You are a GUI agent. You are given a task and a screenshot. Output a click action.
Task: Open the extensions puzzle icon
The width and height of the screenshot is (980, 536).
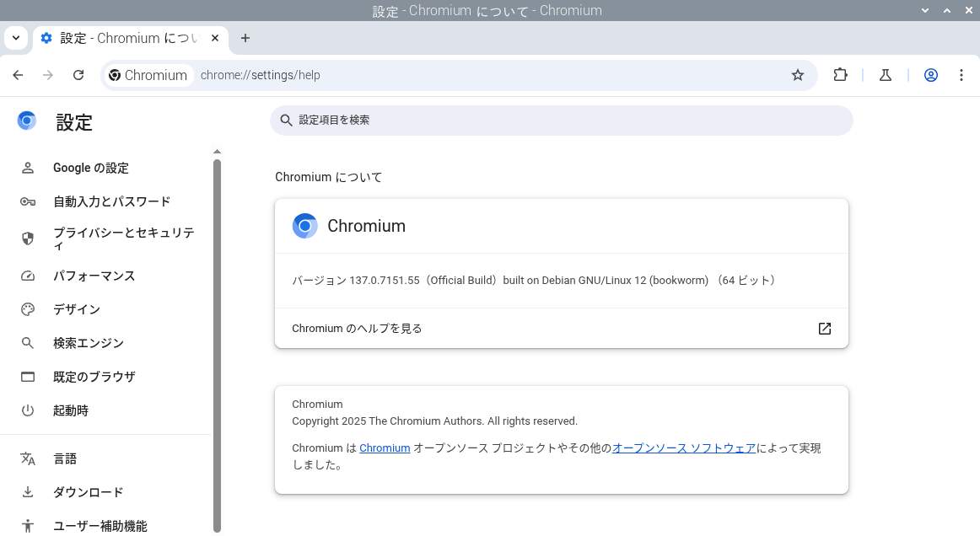point(840,75)
